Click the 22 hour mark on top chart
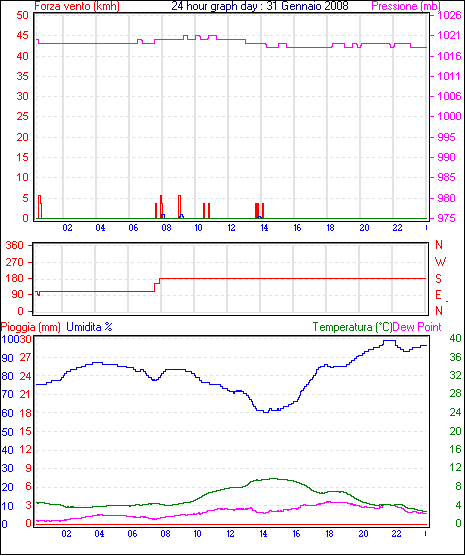 pyautogui.click(x=397, y=228)
